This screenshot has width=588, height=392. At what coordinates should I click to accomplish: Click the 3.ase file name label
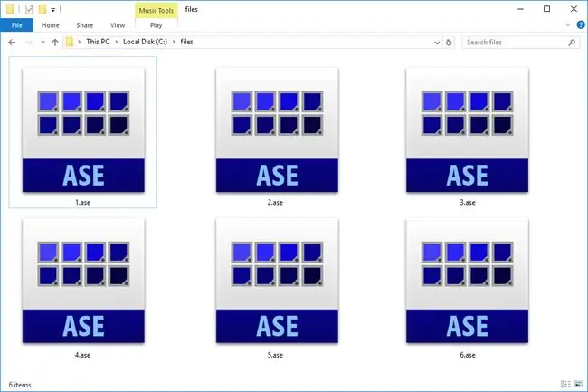point(468,202)
